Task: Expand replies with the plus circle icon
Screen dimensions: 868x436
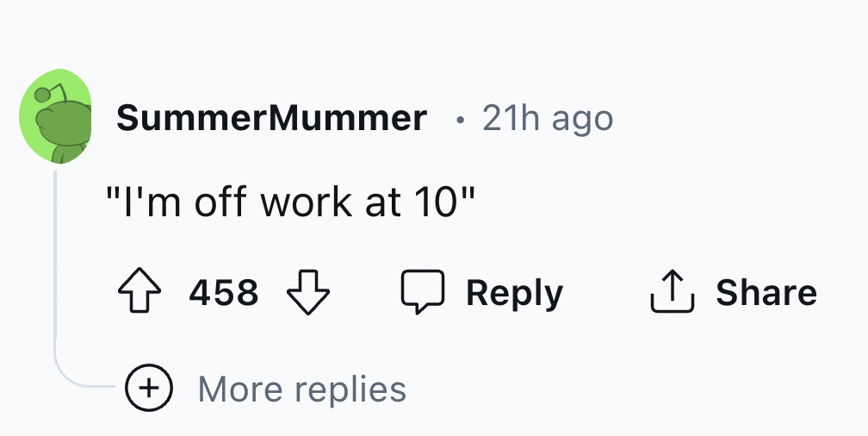Action: point(150,389)
